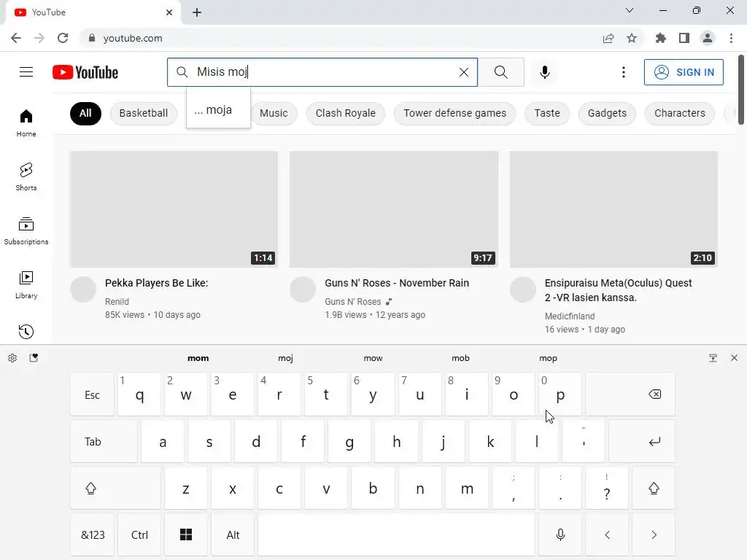Viewport: 747px width, 560px height.
Task: Open Chrome three-dot menu
Action: pyautogui.click(x=731, y=38)
